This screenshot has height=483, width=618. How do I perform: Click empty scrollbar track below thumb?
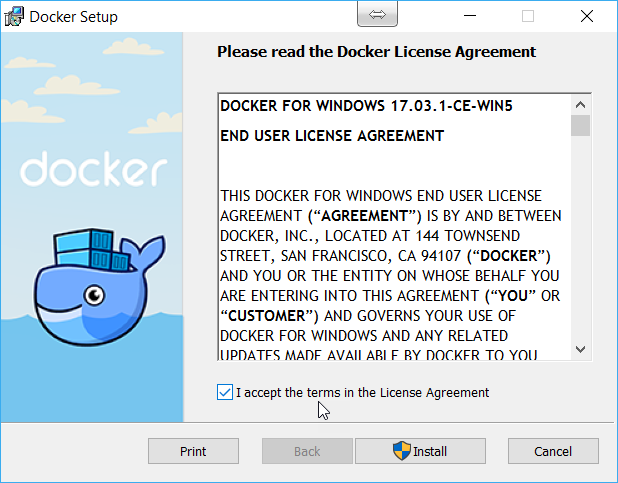pyautogui.click(x=580, y=238)
